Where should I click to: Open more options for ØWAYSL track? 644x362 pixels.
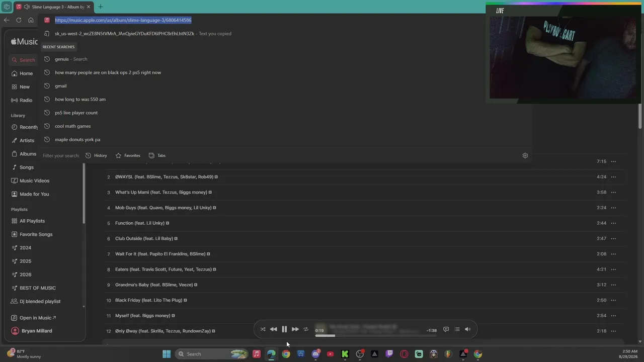[613, 177]
